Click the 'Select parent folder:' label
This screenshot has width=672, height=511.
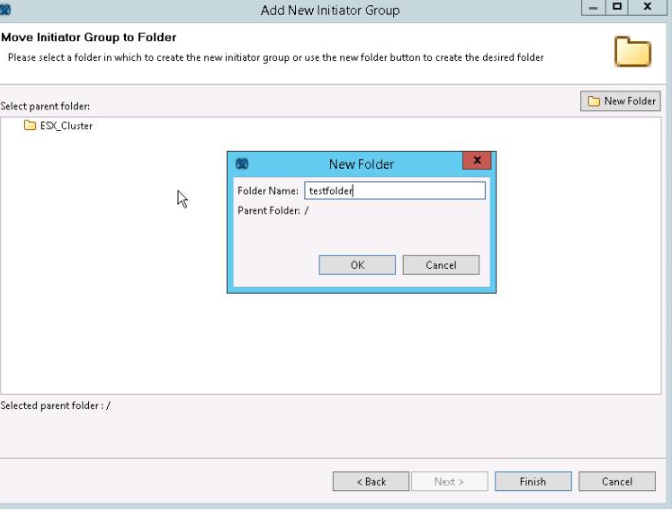click(45, 106)
